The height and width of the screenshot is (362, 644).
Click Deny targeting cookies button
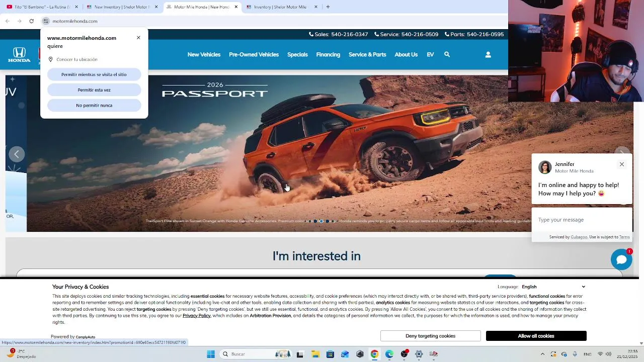coord(430,336)
